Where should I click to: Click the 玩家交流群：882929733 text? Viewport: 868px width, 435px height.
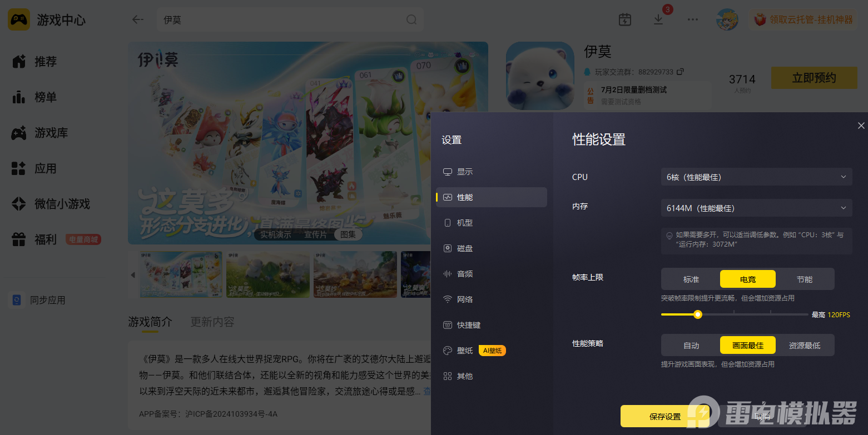point(634,72)
